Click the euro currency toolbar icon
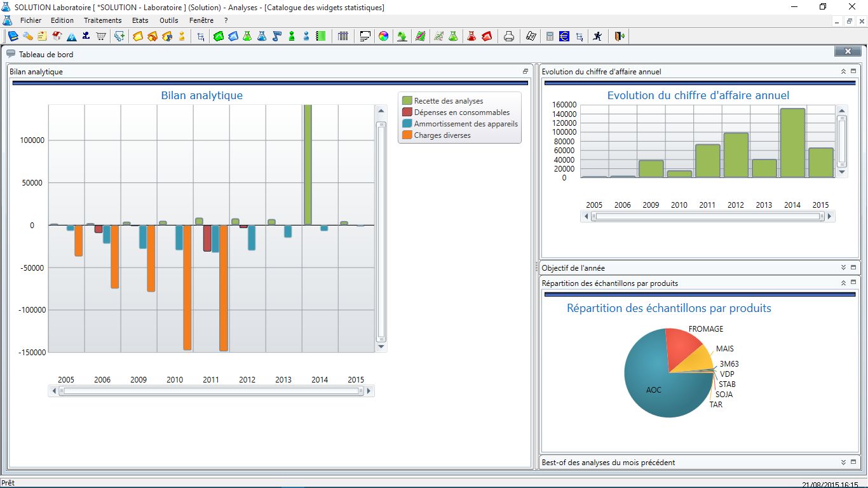Image resolution: width=868 pixels, height=488 pixels. tap(564, 36)
